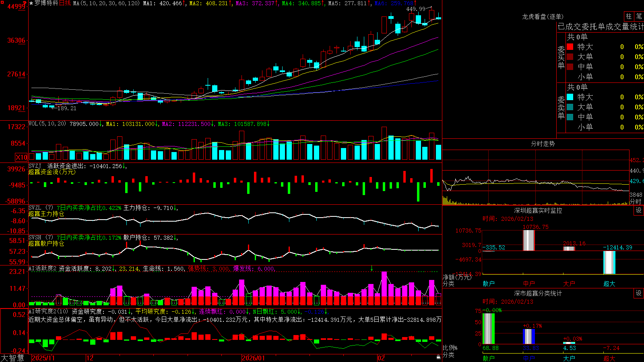
Task: Open the VOL(5,10,20) indicator selector
Action: 47,124
